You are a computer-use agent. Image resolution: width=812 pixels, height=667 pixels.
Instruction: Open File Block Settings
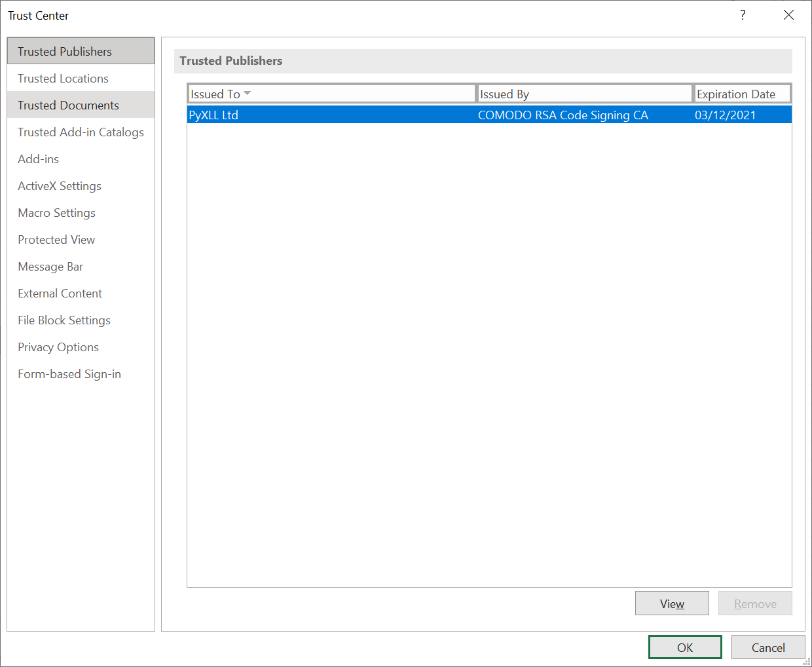[x=81, y=320]
